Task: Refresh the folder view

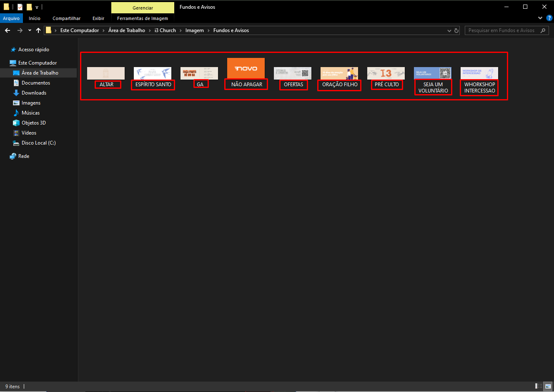Action: [456, 30]
